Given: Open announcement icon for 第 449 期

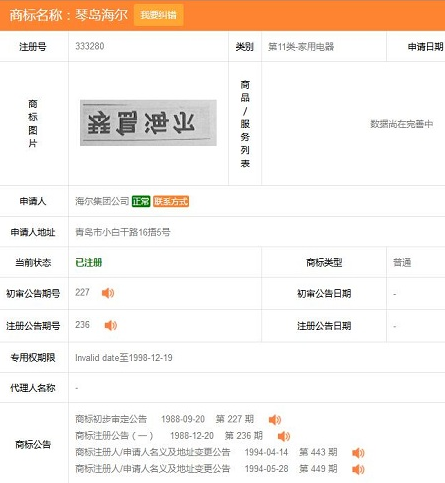Looking at the screenshot, I should (x=358, y=469).
